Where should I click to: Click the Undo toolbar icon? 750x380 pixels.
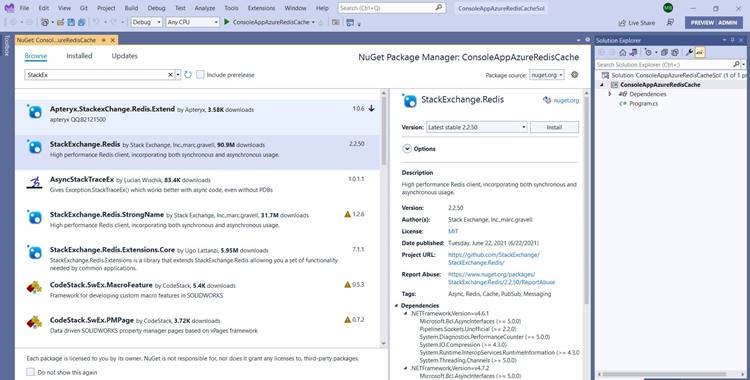point(96,22)
